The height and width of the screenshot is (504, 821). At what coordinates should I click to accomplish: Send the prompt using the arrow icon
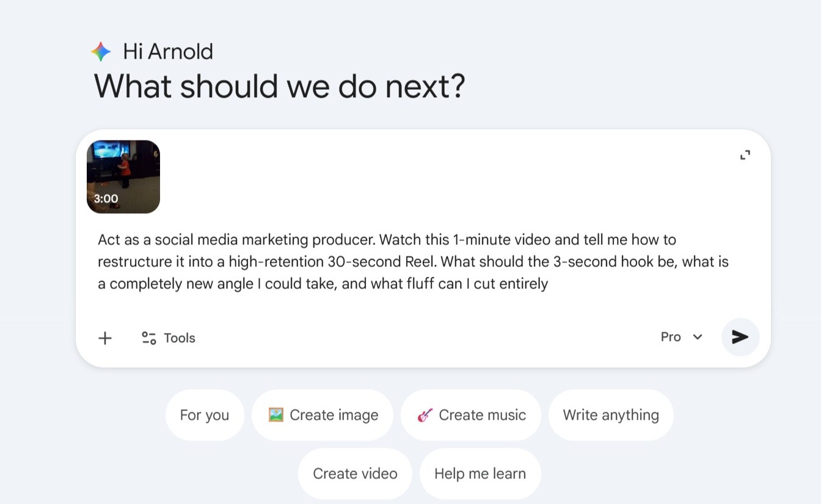pyautogui.click(x=740, y=337)
